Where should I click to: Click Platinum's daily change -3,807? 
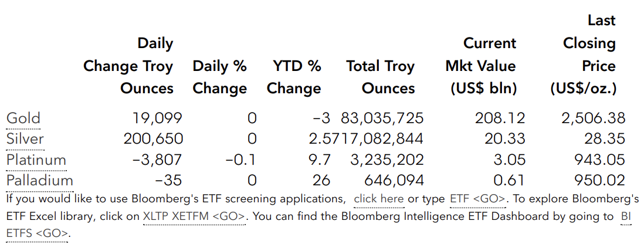(x=157, y=160)
